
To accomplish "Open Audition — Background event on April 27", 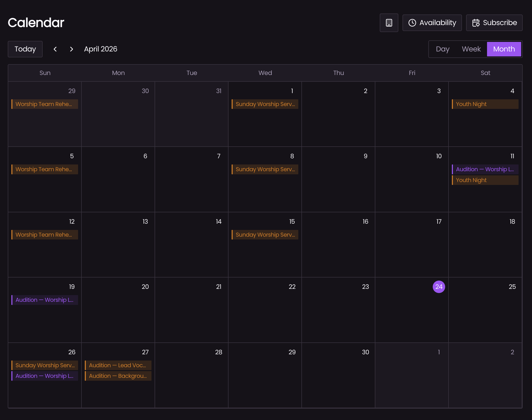I will [x=118, y=376].
